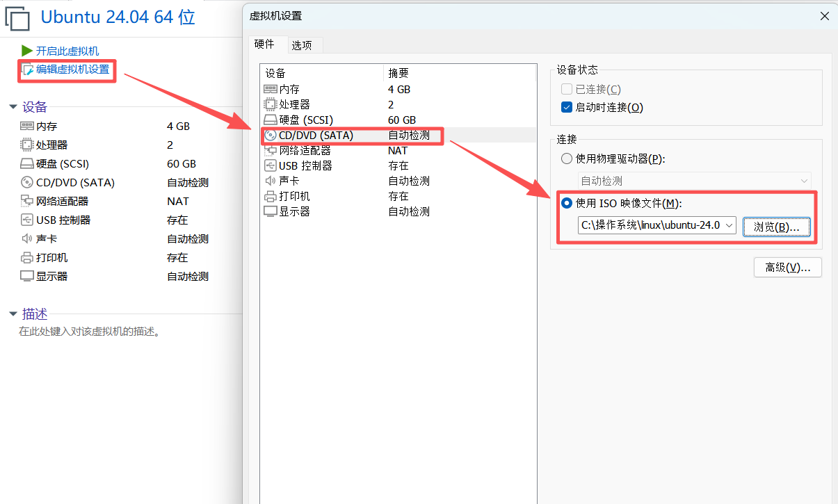Select 4 GB memory value in dialog list
Viewport: 838px width, 504px height.
click(x=399, y=89)
